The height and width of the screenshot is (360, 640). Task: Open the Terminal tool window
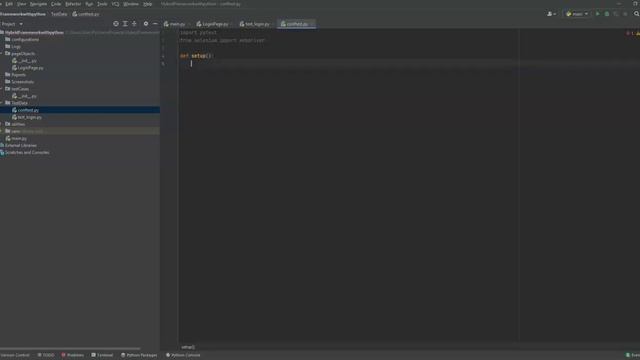tap(102, 355)
